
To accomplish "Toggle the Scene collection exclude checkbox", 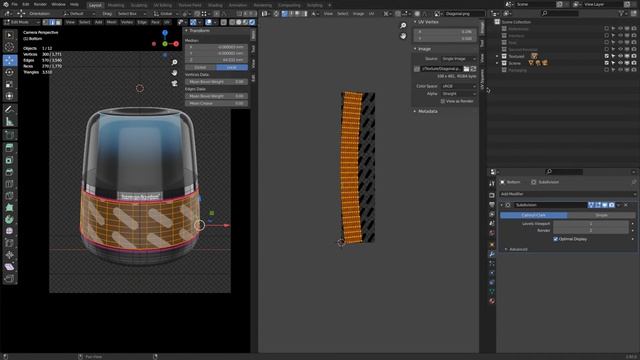I will [607, 63].
